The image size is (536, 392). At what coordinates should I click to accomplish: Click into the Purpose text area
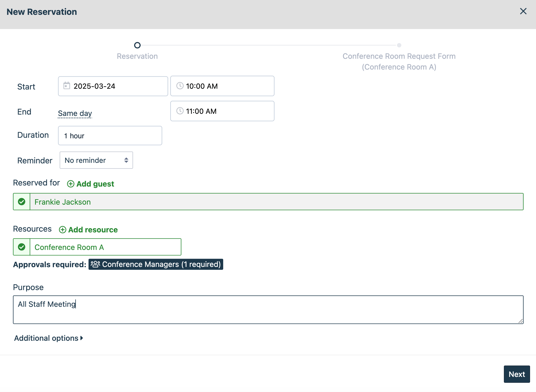tap(268, 310)
